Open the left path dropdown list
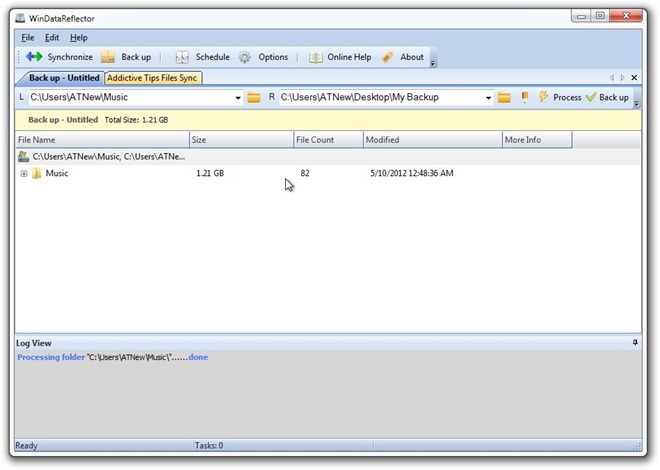660x470 pixels. click(239, 97)
